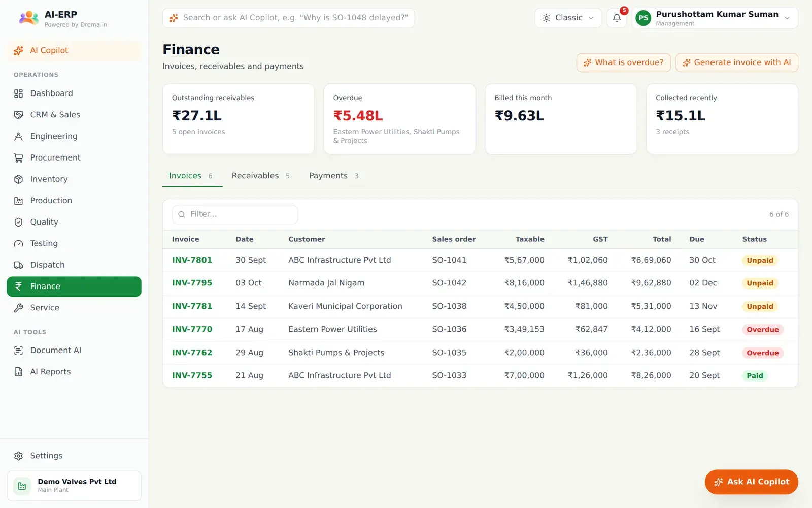This screenshot has height=508, width=812.
Task: Click the sun icon in Classic selector
Action: (x=546, y=18)
